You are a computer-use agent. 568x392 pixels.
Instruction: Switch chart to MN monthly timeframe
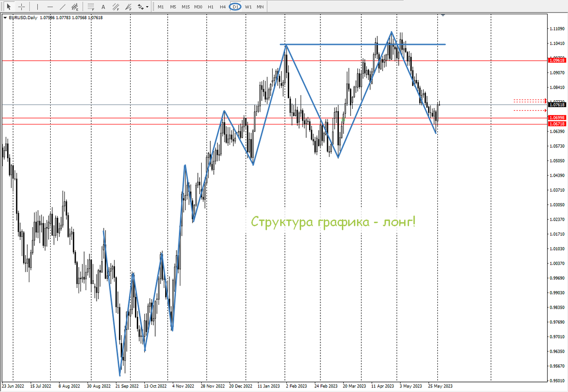[x=260, y=7]
